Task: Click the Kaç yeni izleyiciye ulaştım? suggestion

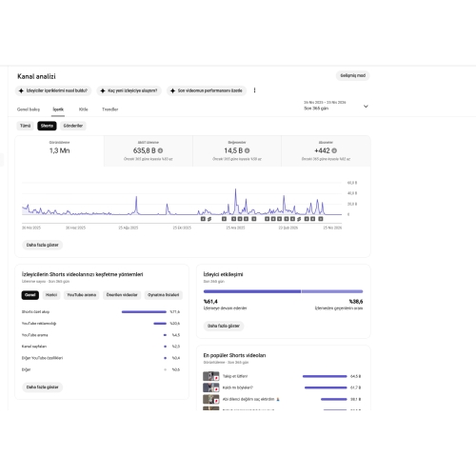Action: [x=129, y=90]
